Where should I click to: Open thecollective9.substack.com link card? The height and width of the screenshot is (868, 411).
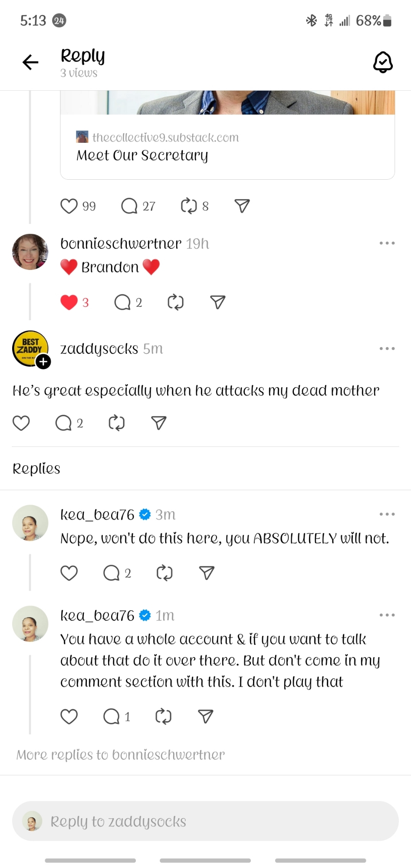(227, 147)
